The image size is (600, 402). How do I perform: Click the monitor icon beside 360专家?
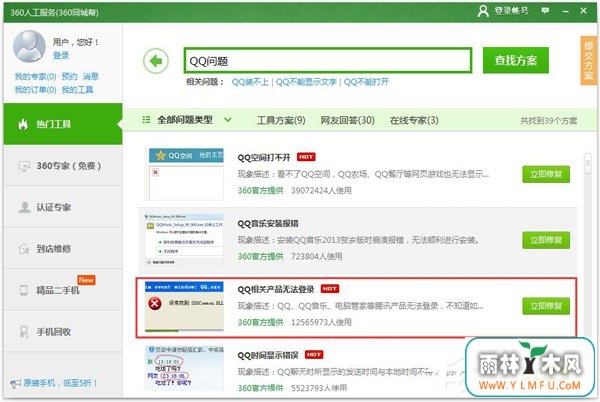tap(24, 166)
